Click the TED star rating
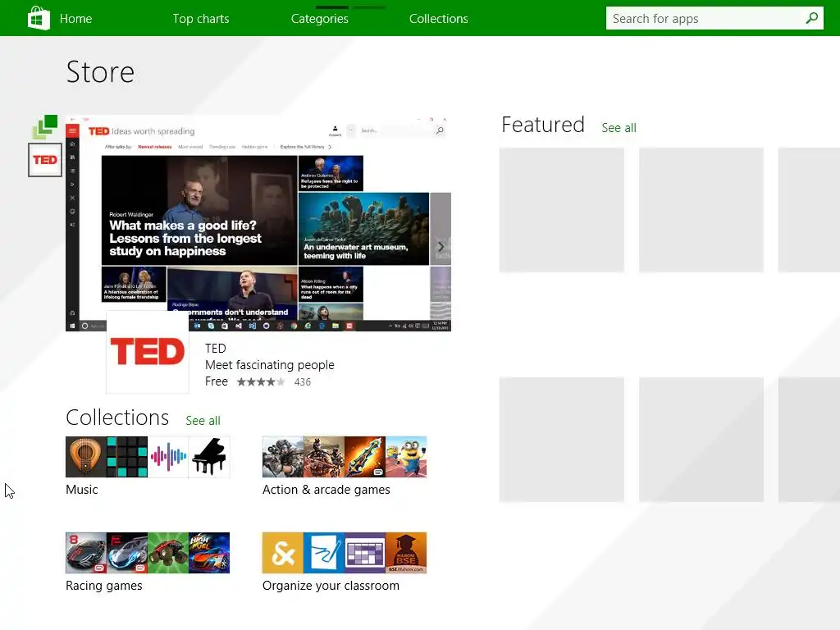Image resolution: width=840 pixels, height=630 pixels. tap(260, 381)
